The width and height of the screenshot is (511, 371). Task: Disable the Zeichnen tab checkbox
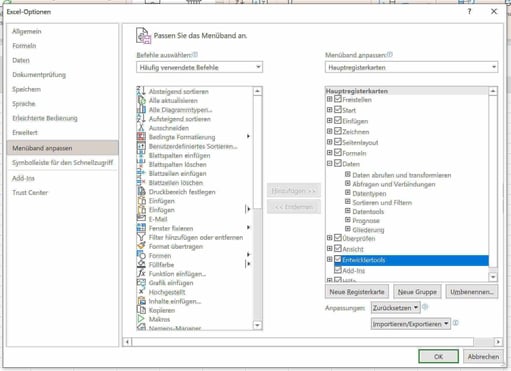point(338,131)
